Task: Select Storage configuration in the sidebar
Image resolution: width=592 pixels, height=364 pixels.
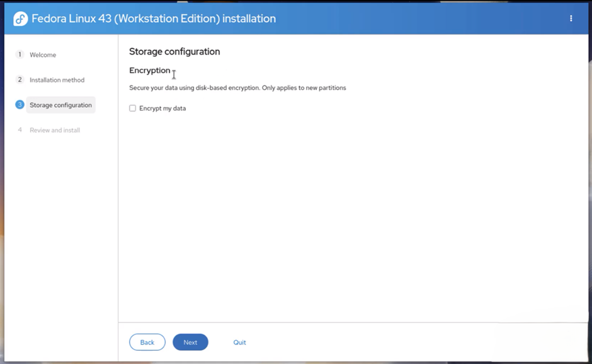Action: tap(60, 105)
